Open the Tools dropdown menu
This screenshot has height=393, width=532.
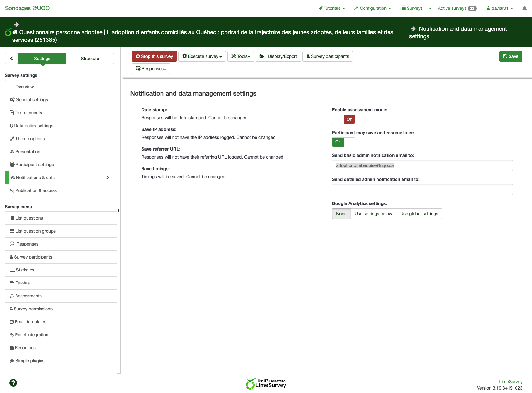pos(241,56)
